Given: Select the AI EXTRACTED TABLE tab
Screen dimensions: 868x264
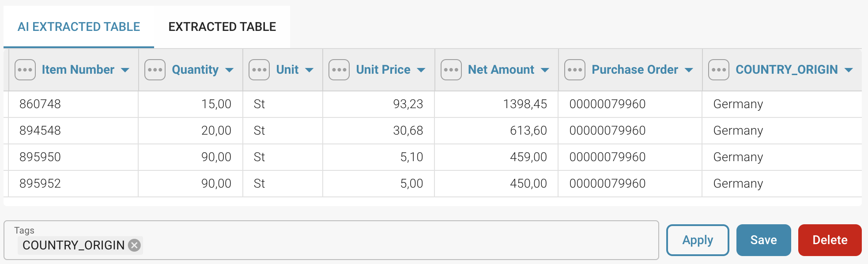Looking at the screenshot, I should tap(79, 26).
